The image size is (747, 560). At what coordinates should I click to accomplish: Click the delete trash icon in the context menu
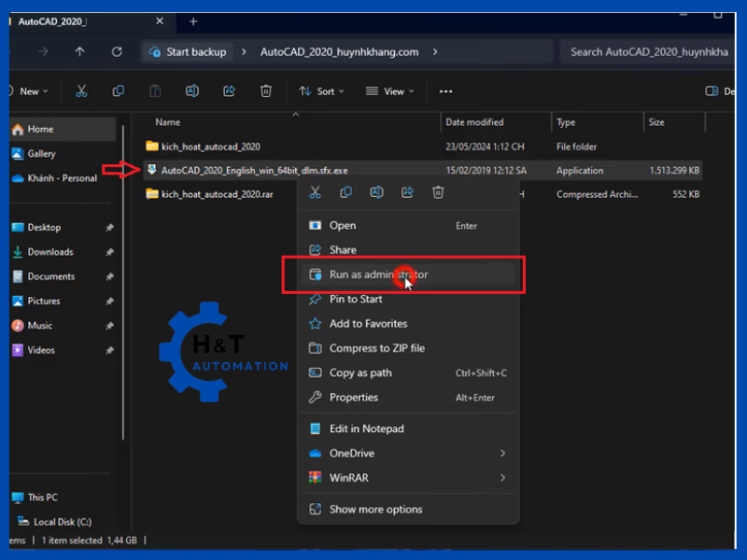[x=438, y=192]
